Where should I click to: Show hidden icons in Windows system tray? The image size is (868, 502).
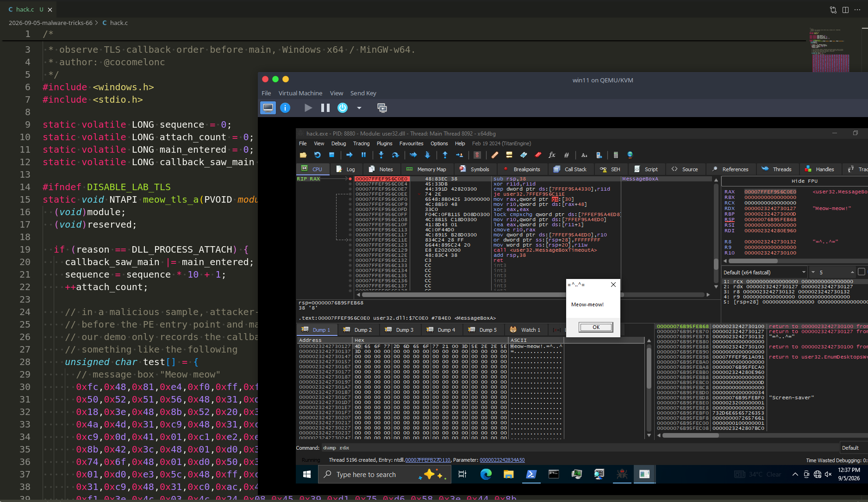pos(795,474)
